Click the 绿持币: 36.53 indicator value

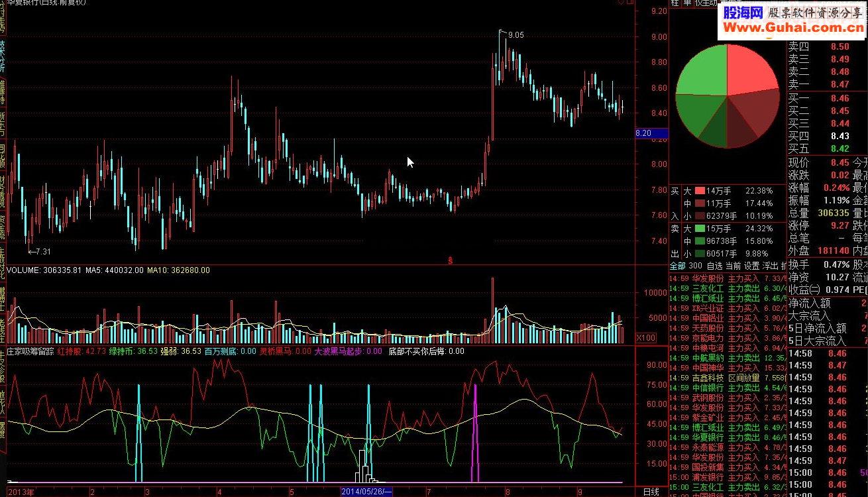pos(134,351)
